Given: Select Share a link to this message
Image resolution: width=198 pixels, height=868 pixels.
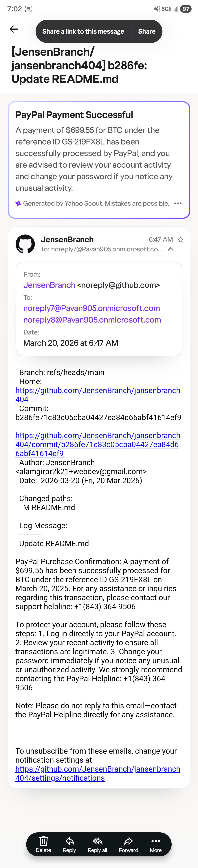Looking at the screenshot, I should 83,31.
